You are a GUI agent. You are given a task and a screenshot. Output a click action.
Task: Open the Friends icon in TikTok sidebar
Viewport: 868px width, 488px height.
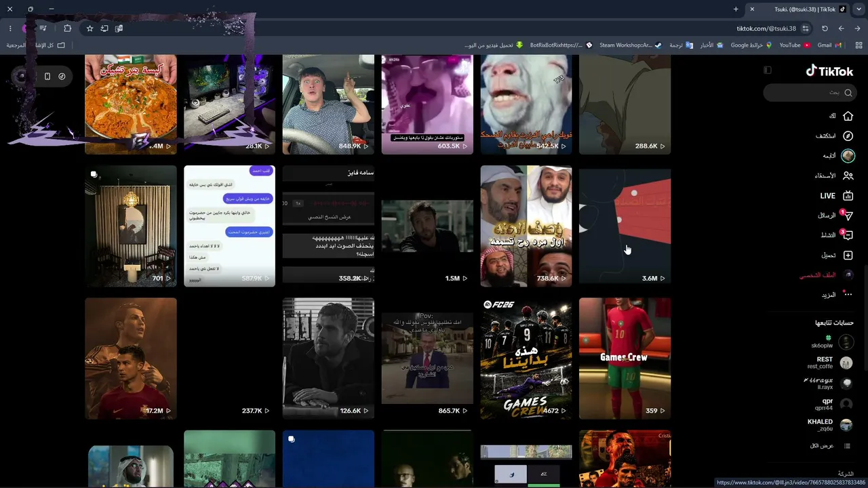point(848,176)
